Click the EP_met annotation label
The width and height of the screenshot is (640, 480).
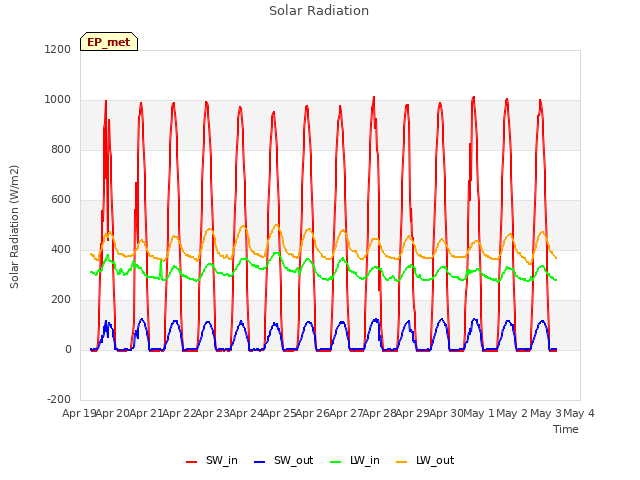[x=109, y=42]
